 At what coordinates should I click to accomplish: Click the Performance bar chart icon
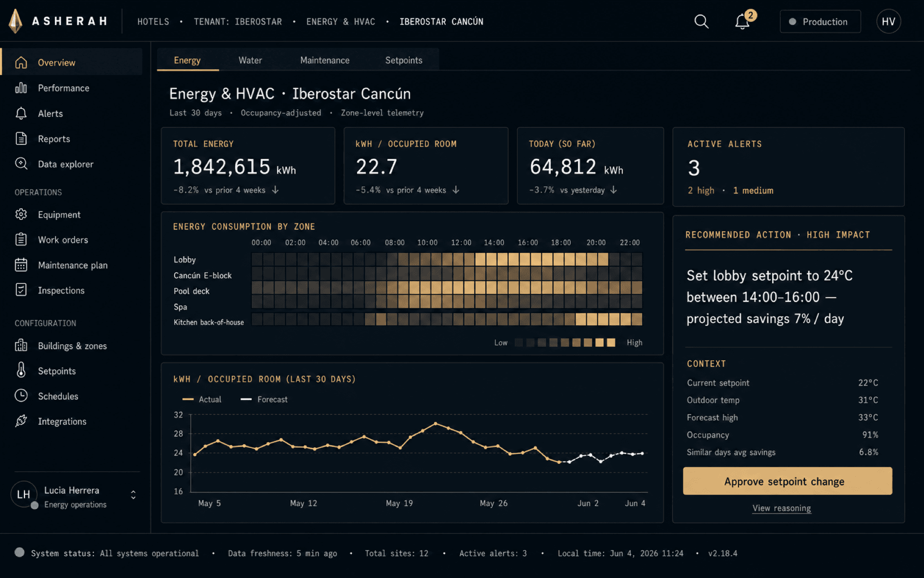pyautogui.click(x=21, y=88)
